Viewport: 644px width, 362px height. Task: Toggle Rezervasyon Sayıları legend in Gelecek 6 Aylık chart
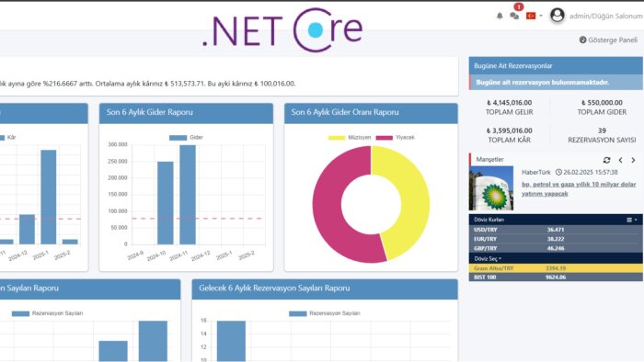pos(298,313)
